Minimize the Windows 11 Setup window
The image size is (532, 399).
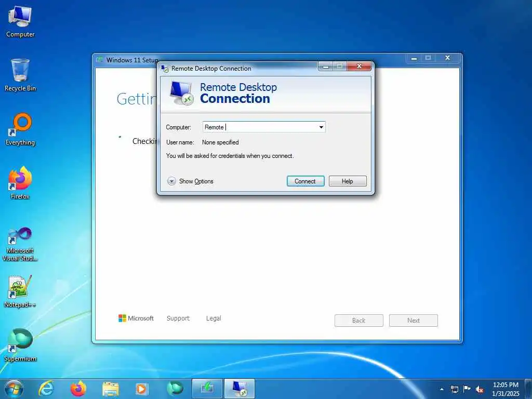(x=414, y=58)
